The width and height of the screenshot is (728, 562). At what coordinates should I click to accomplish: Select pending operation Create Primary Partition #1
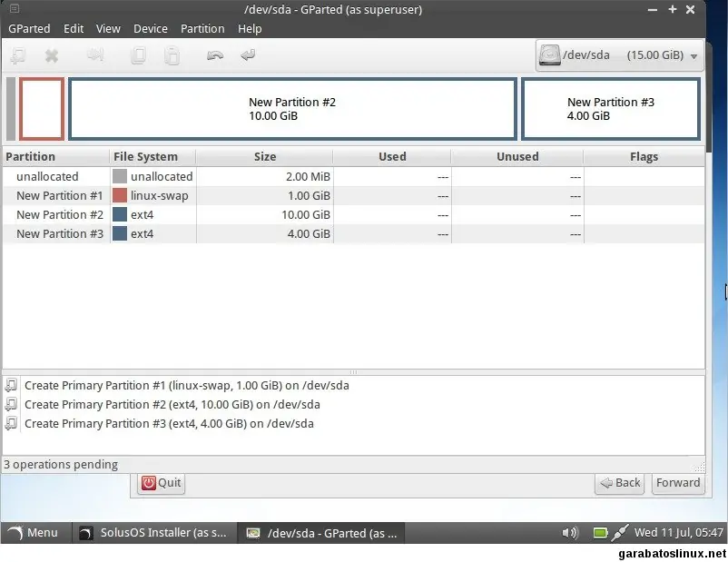coord(187,386)
